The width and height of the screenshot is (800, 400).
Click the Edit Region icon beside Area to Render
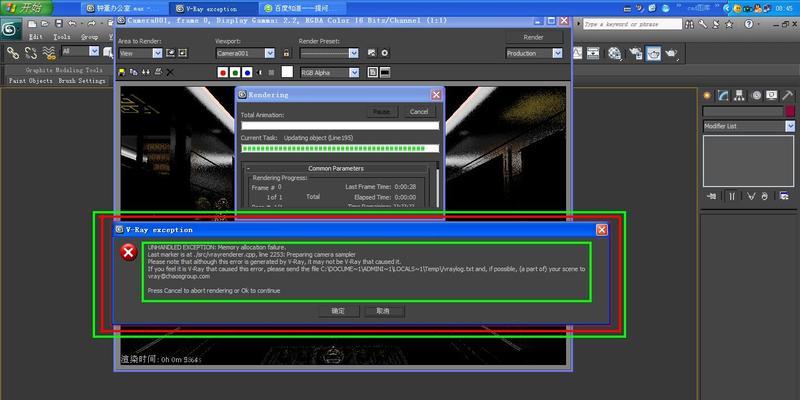[171, 53]
